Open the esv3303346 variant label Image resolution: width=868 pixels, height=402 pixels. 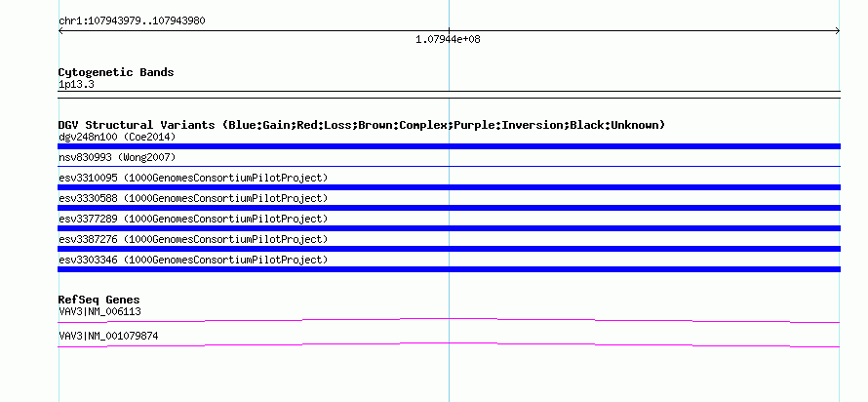(x=193, y=260)
